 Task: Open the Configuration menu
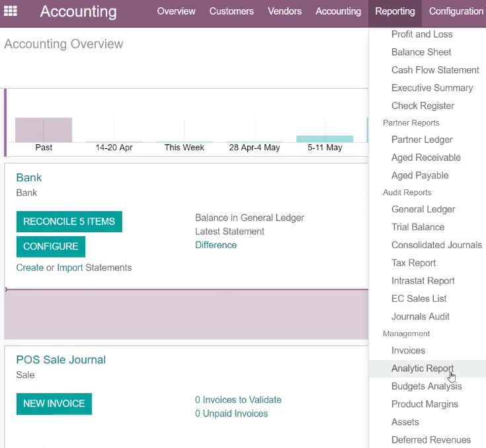point(456,11)
